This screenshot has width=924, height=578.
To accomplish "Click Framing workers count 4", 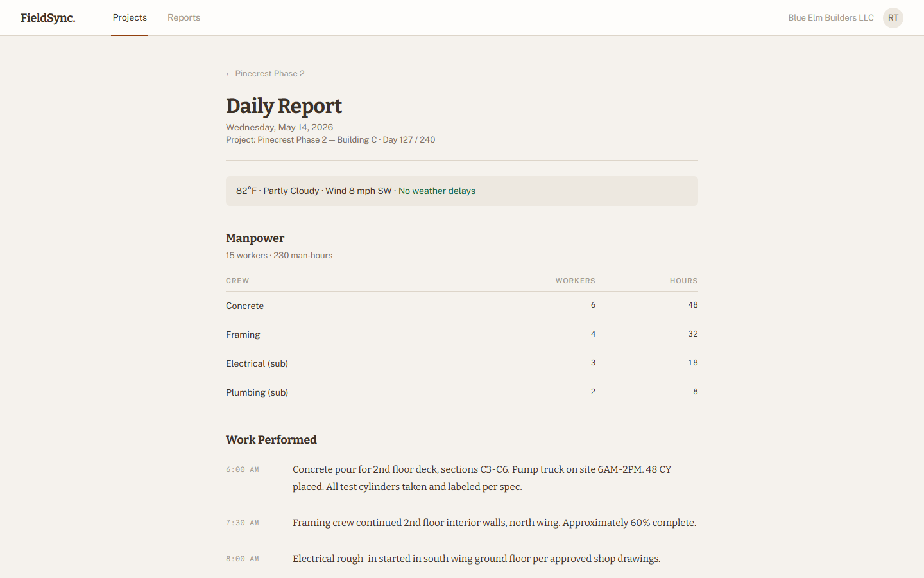I will (x=593, y=334).
